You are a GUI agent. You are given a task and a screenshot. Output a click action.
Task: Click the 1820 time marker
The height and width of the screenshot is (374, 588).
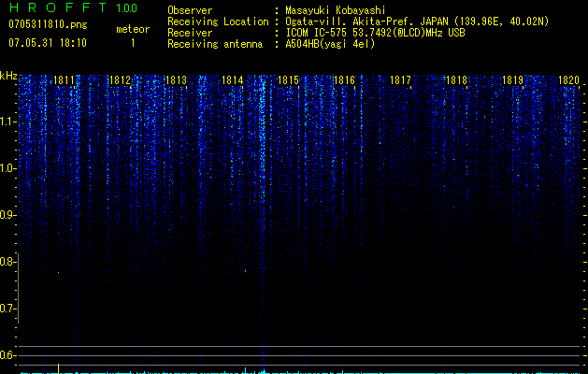tap(569, 80)
